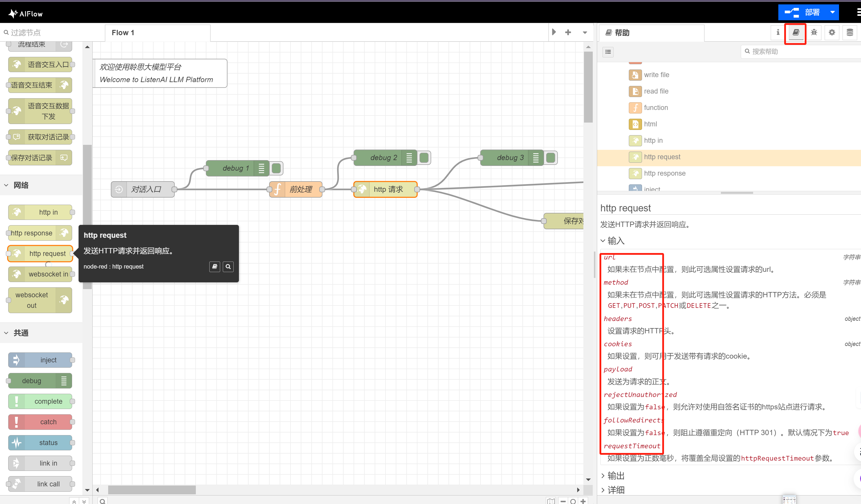The image size is (861, 504).
Task: Expand the 输出 section in help
Action: click(616, 475)
